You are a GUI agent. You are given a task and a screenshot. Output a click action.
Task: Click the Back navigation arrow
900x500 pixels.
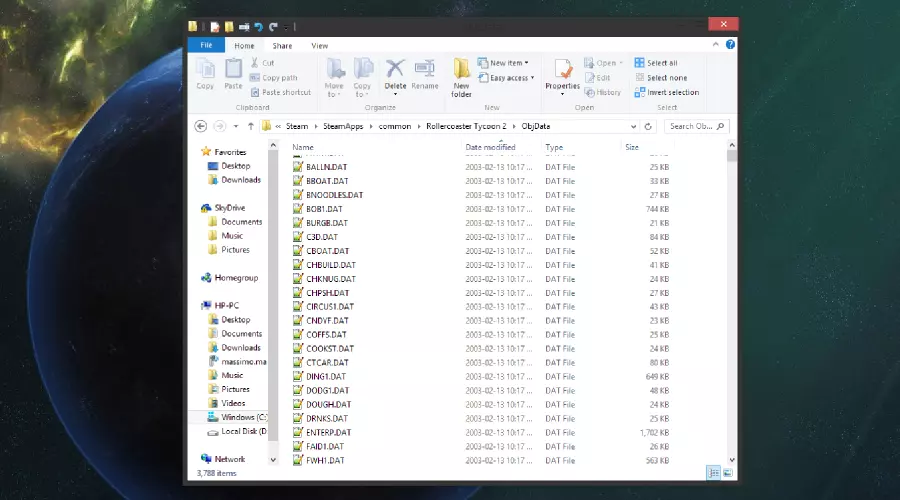(x=200, y=126)
